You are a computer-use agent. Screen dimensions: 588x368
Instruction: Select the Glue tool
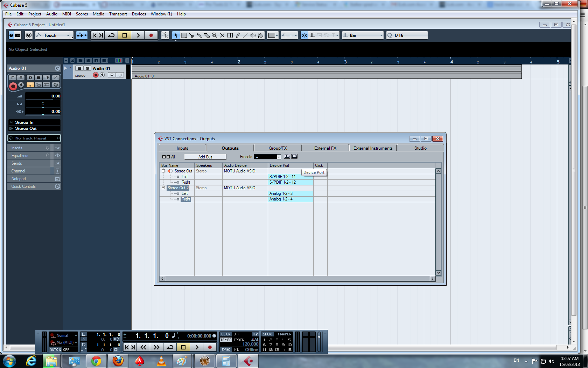(199, 35)
